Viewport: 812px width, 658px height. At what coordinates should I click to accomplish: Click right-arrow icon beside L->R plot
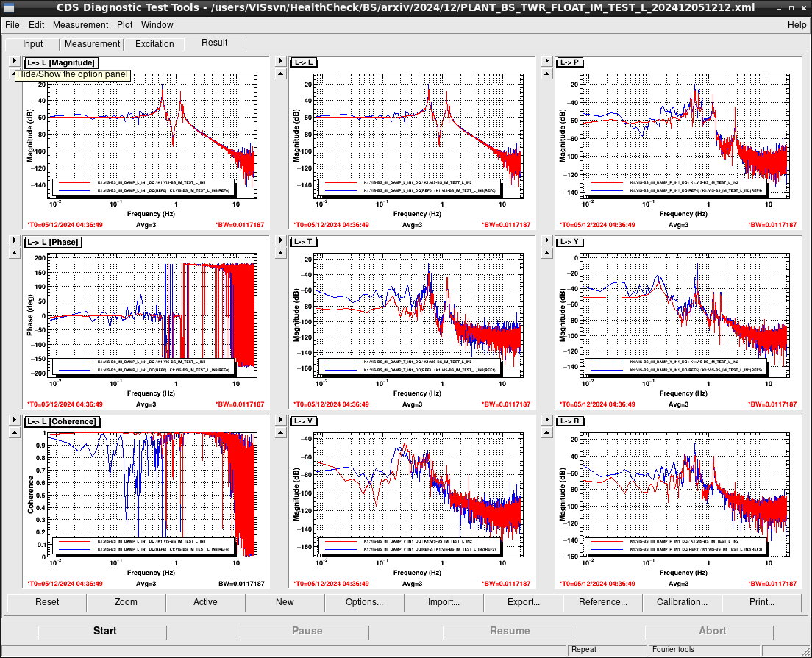(547, 420)
